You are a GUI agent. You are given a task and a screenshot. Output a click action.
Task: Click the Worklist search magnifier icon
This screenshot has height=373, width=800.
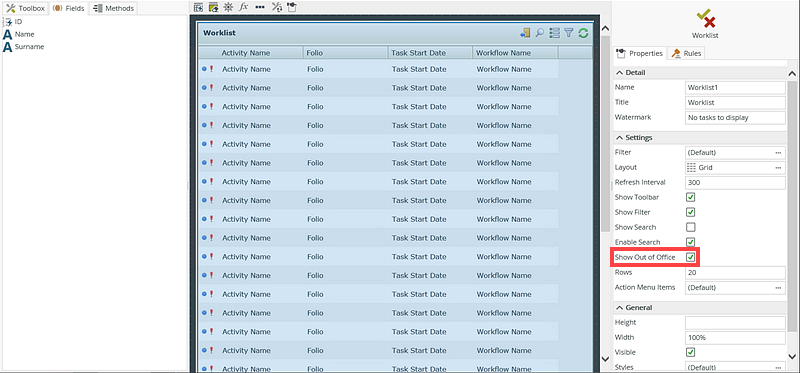539,33
